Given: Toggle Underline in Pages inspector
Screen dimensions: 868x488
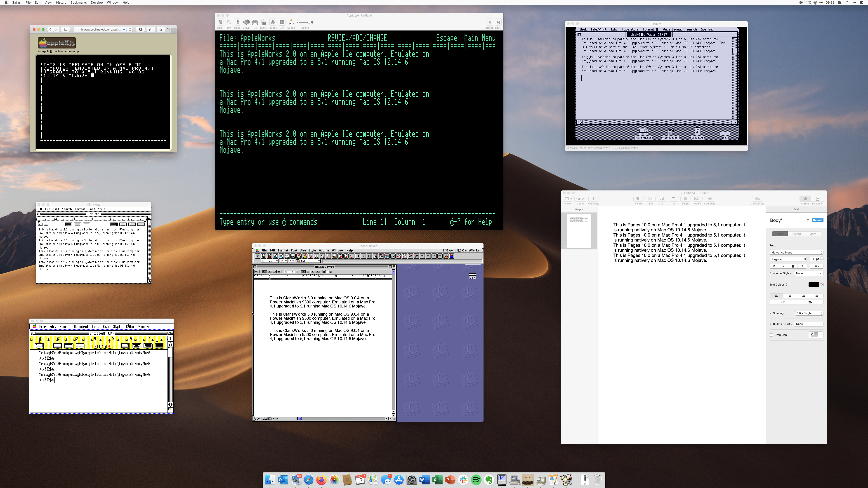Looking at the screenshot, I should point(793,266).
